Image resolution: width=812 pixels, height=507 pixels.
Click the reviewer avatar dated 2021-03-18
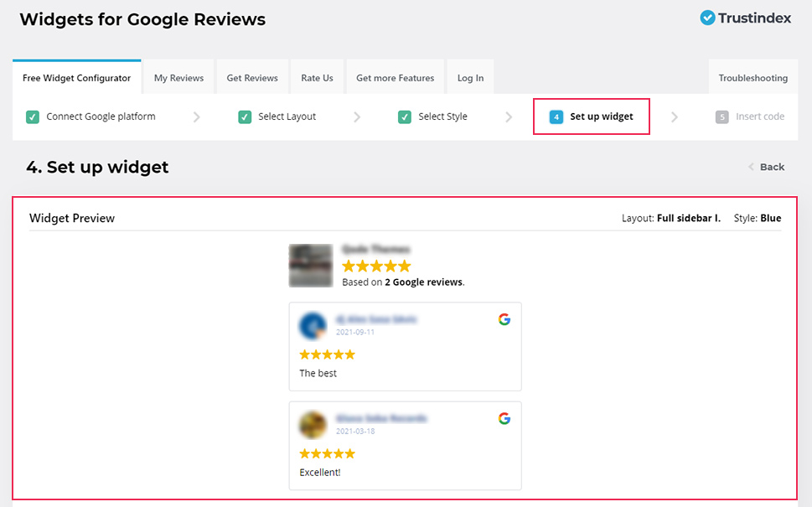313,425
